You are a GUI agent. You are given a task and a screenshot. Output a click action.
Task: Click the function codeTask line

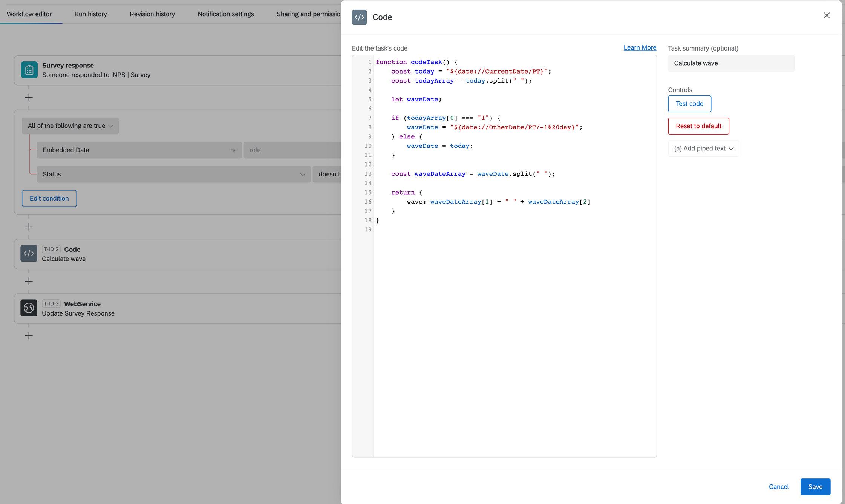pos(416,62)
